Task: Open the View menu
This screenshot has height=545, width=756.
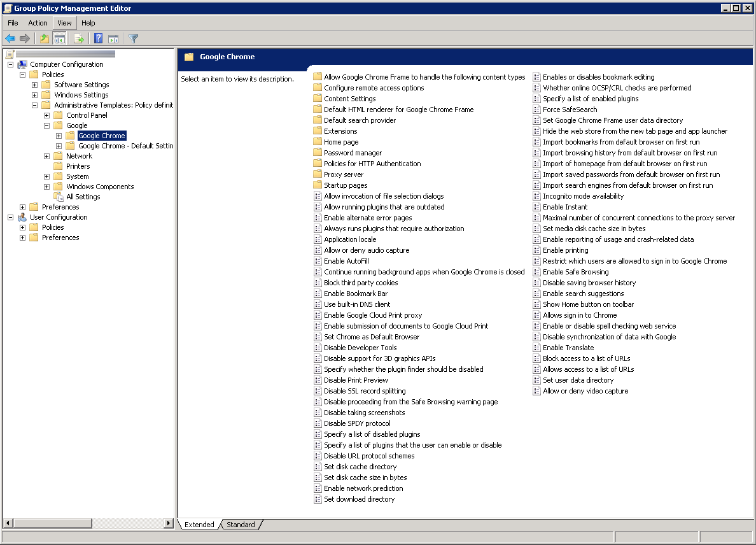Action: pyautogui.click(x=65, y=23)
